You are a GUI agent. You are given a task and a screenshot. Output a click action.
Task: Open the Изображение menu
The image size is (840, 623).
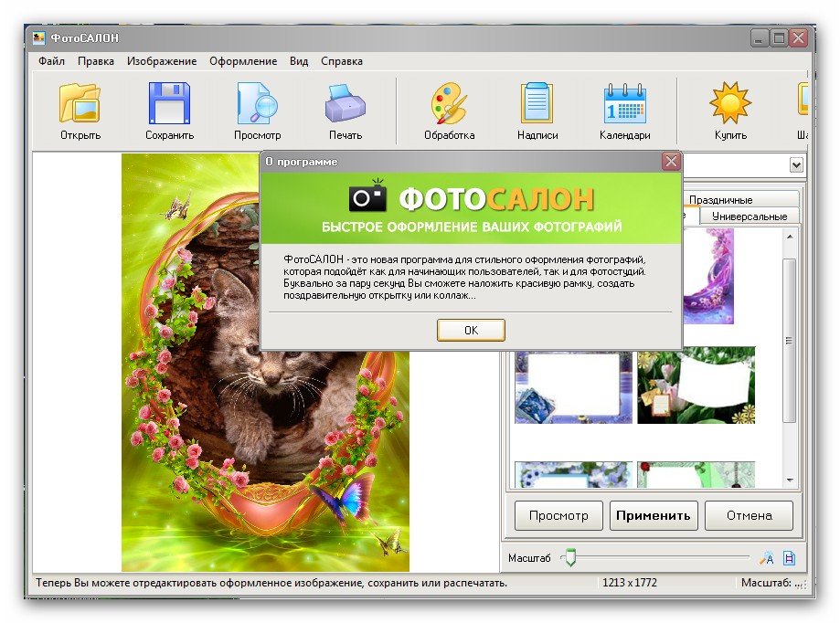pos(162,61)
